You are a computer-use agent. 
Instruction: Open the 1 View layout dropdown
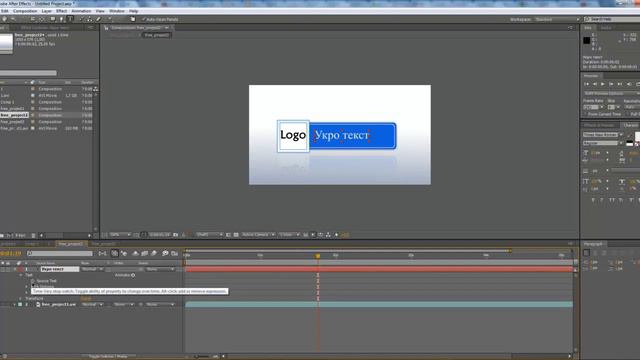(289, 235)
